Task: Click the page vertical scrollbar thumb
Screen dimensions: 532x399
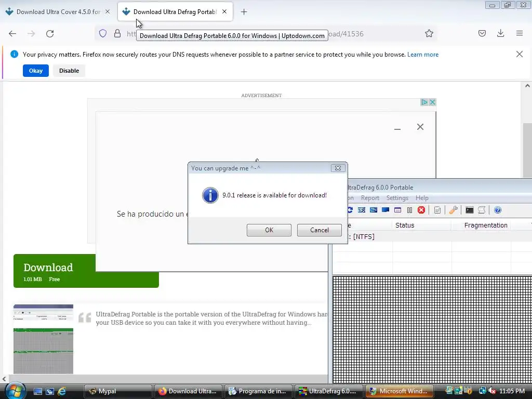Action: (527, 149)
